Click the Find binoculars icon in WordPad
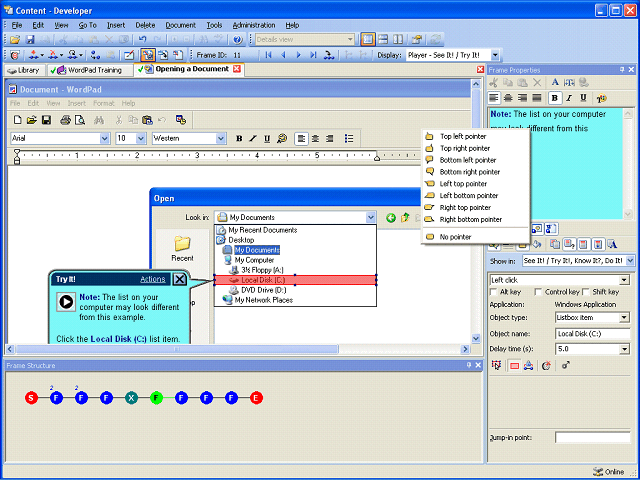The height and width of the screenshot is (480, 640). tap(99, 120)
